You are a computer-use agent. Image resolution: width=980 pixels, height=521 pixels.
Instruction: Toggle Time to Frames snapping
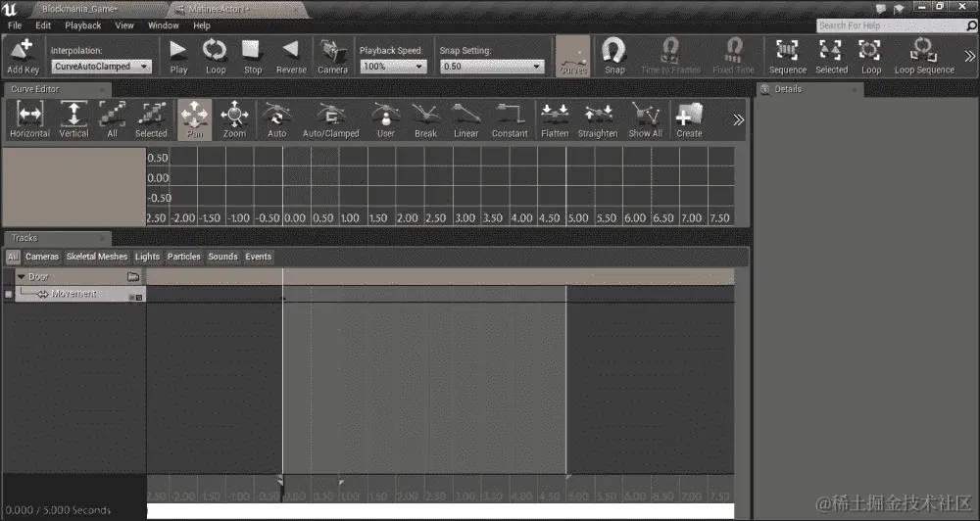point(670,56)
